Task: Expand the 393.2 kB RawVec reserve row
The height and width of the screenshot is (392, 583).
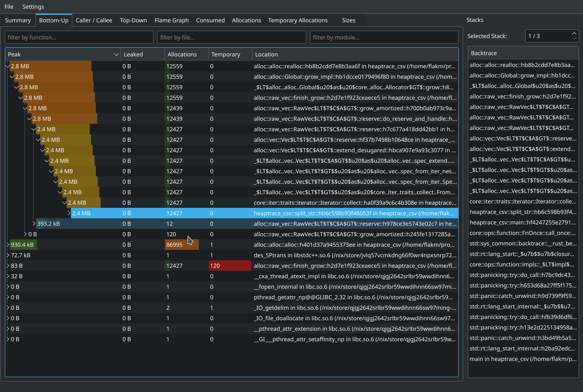Action: point(34,224)
